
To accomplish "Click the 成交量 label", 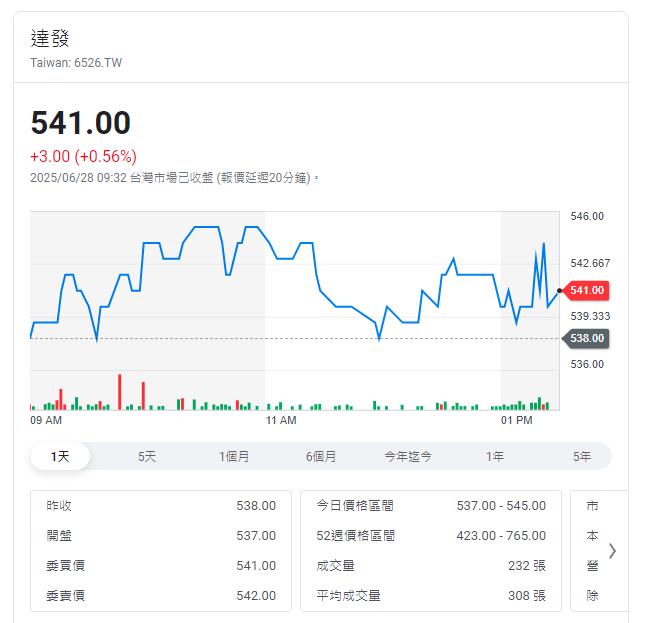I will [x=335, y=566].
